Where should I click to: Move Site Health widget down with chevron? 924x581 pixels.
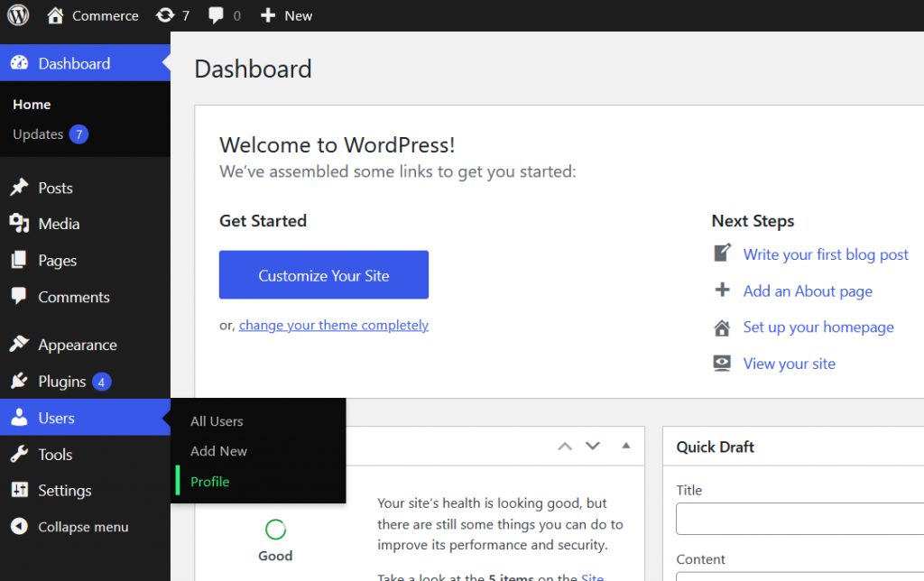pos(593,446)
